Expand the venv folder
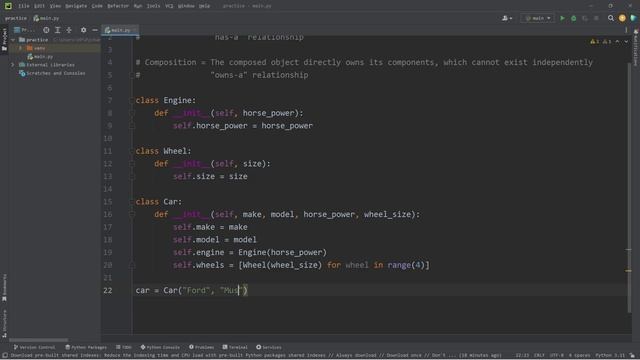Image resolution: width=640 pixels, height=360 pixels. [x=20, y=48]
